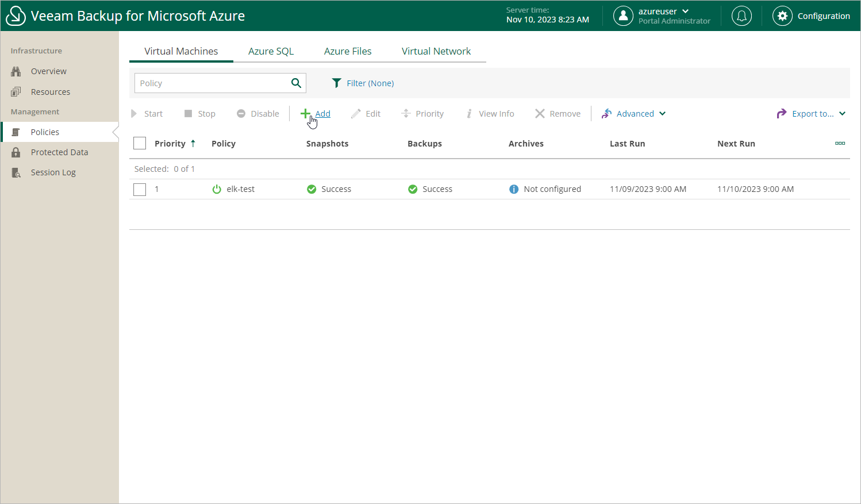
Task: Expand the Advanced dropdown chevron
Action: [663, 114]
